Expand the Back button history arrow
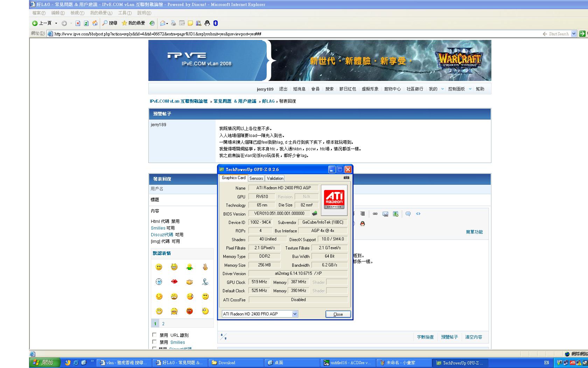 point(56,23)
